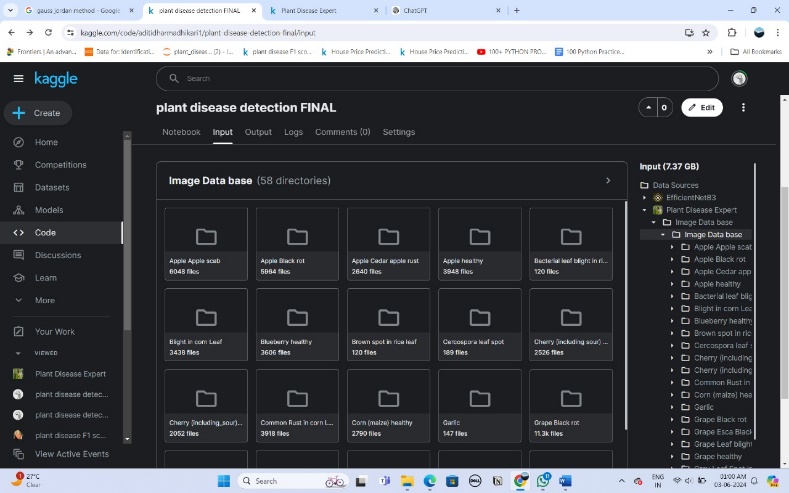Viewport: 789px width, 493px height.
Task: Click the user profile avatar
Action: (739, 79)
